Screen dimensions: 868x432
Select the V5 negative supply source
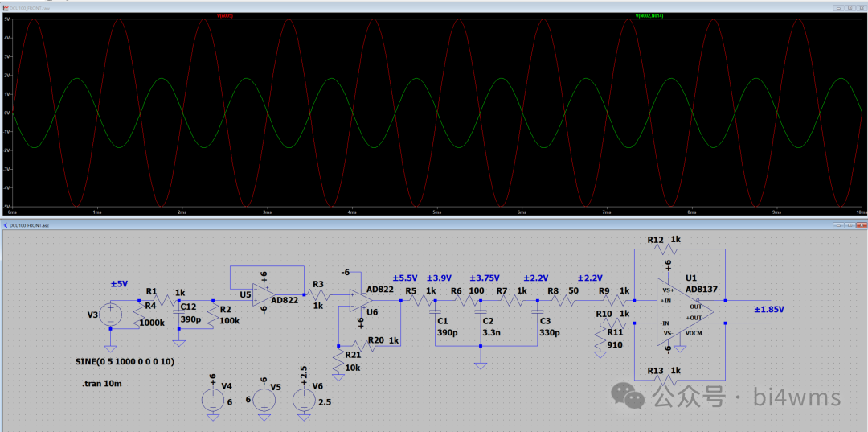(x=263, y=400)
